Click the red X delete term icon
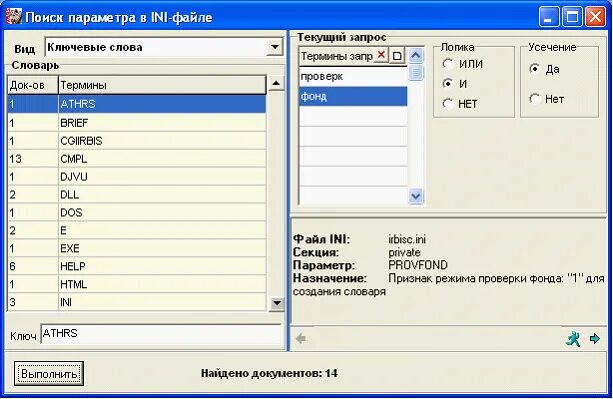Viewport: 613px width, 399px height. coord(381,55)
